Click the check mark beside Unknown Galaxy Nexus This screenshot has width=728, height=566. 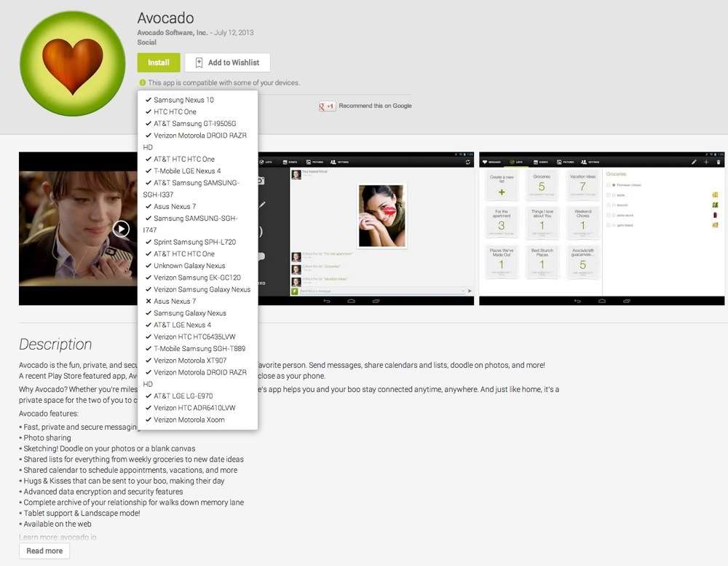149,265
